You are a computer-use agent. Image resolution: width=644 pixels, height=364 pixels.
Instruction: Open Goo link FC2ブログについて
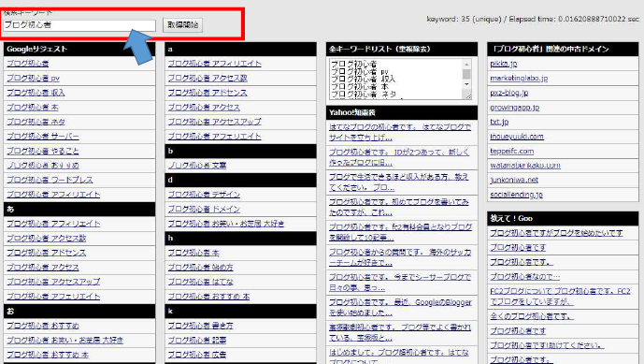pyautogui.click(x=560, y=296)
